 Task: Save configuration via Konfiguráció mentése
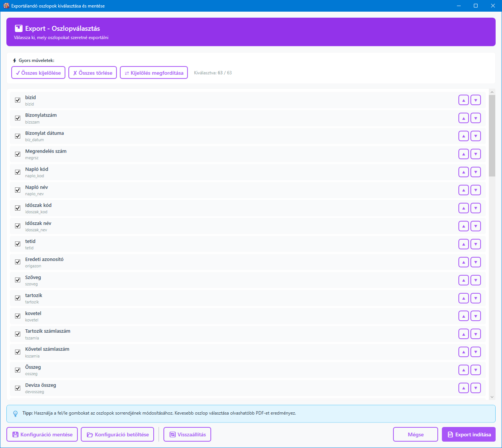[x=42, y=434]
